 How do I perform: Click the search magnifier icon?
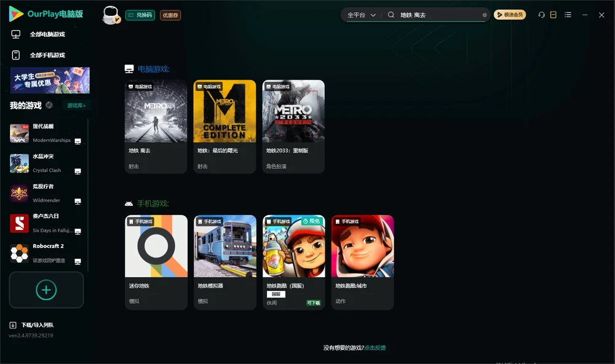391,15
